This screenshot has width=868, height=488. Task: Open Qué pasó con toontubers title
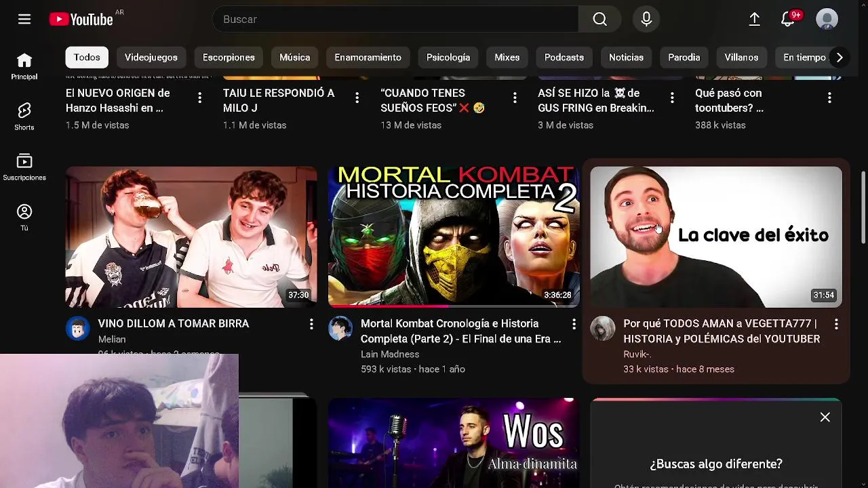[x=729, y=100]
